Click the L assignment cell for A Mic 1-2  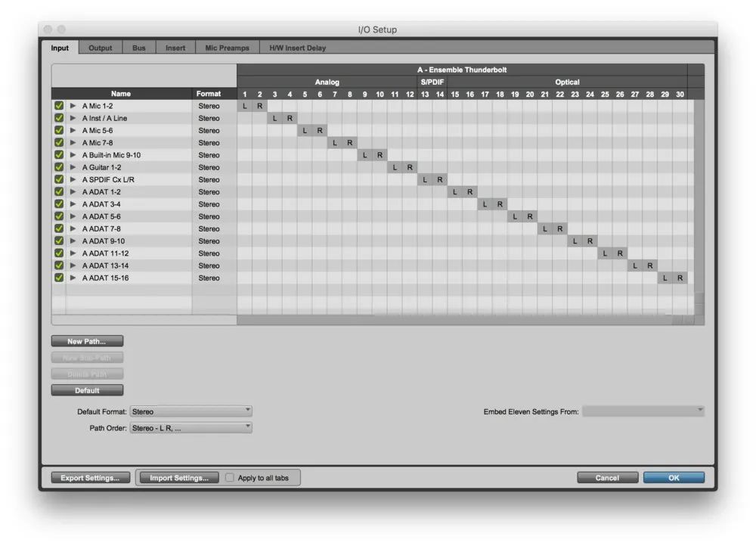click(x=245, y=106)
